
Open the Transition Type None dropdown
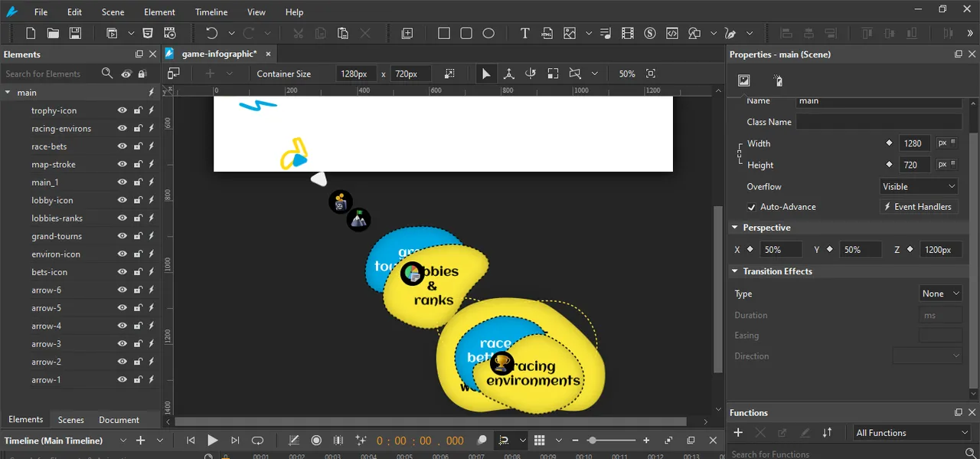point(941,293)
